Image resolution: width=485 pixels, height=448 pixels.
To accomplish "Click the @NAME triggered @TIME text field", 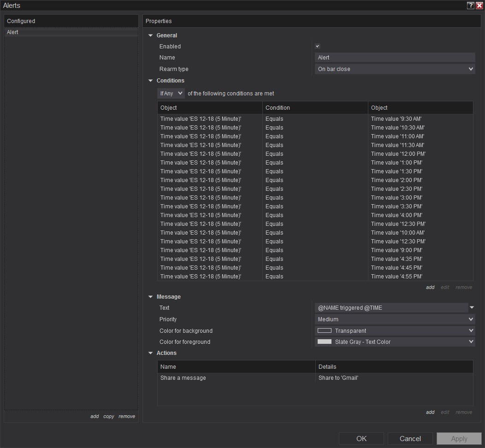I will coord(391,308).
